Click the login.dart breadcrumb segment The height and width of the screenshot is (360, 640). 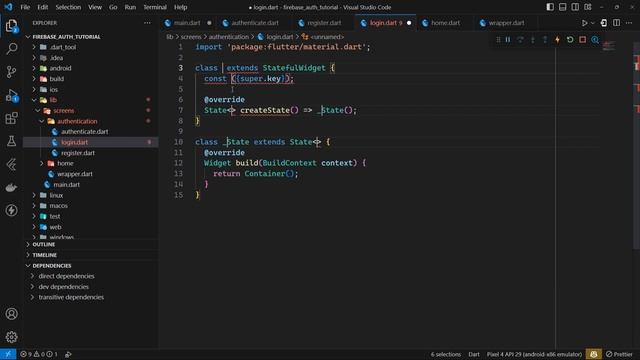click(279, 37)
